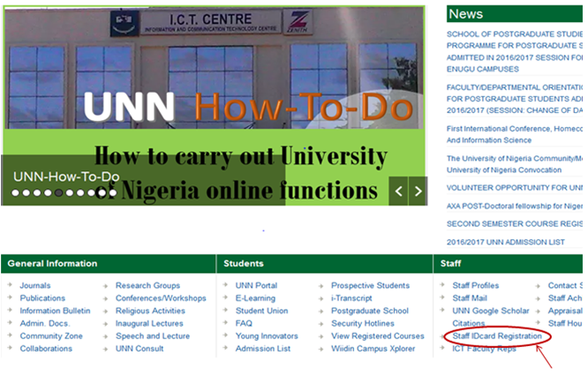The image size is (588, 378).
Task: Click the Students section header
Action: pos(324,263)
